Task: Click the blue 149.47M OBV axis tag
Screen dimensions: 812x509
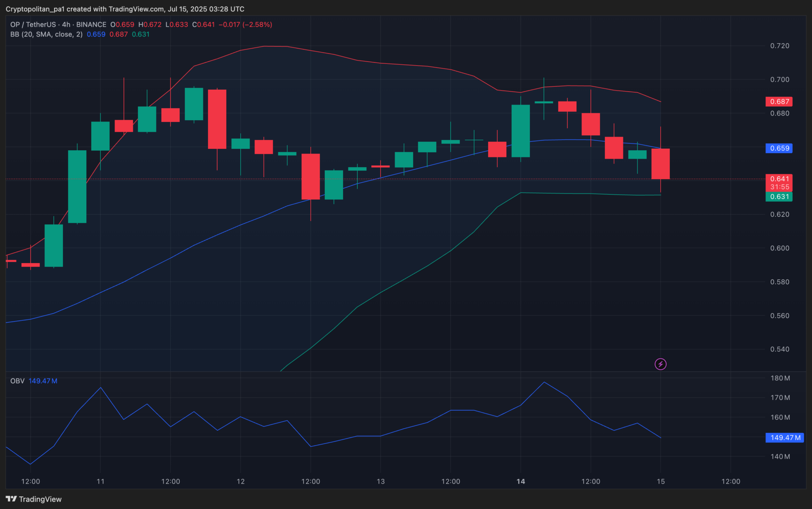Action: 785,437
